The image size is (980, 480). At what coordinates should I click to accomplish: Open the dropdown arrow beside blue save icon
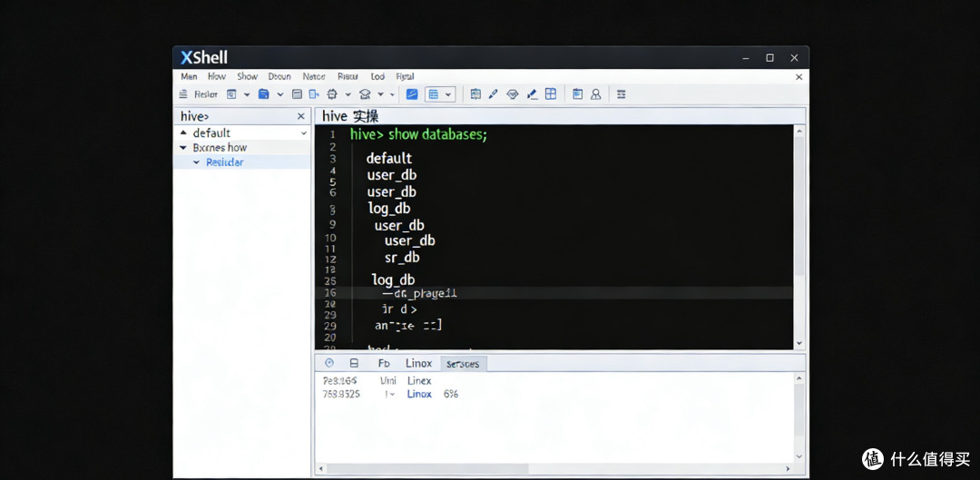[x=280, y=95]
